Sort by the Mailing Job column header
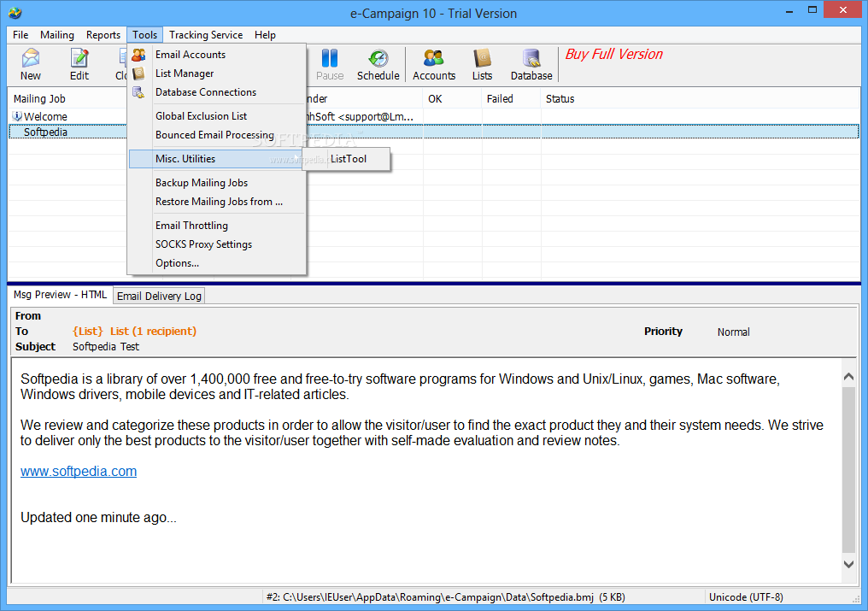 (67, 98)
